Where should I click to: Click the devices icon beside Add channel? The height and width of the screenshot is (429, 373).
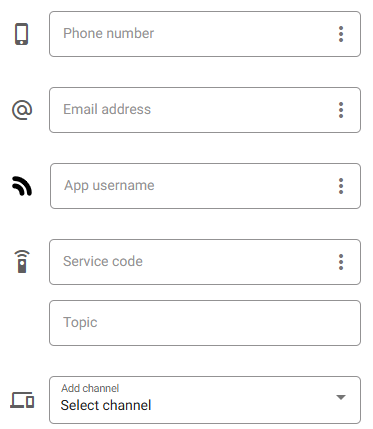[22, 400]
